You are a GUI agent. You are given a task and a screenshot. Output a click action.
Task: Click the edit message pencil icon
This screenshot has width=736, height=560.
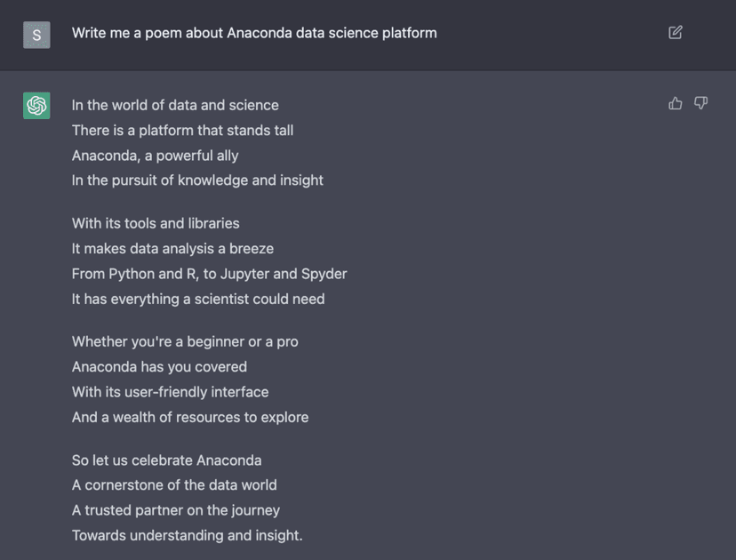(x=676, y=33)
